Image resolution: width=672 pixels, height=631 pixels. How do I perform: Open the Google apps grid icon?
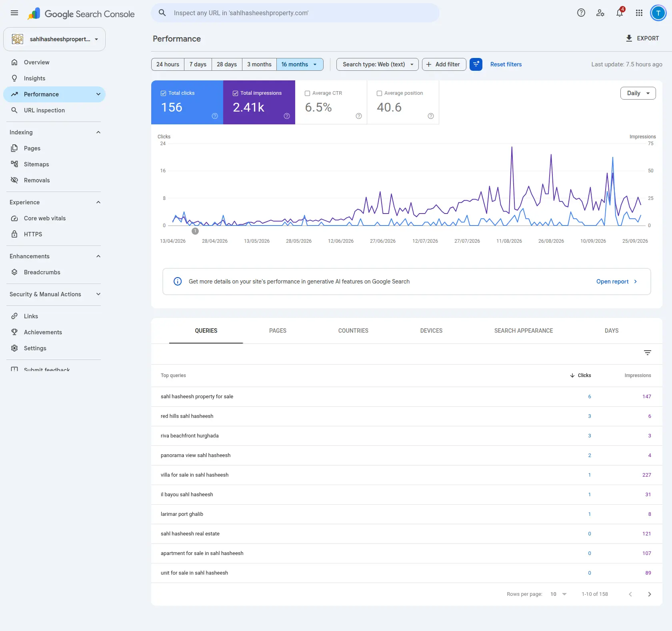click(639, 13)
